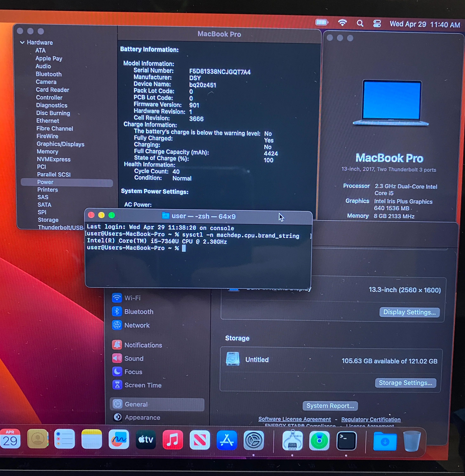The width and height of the screenshot is (465, 476).
Task: Choose Audio in the Hardware sidebar
Action: [x=43, y=66]
